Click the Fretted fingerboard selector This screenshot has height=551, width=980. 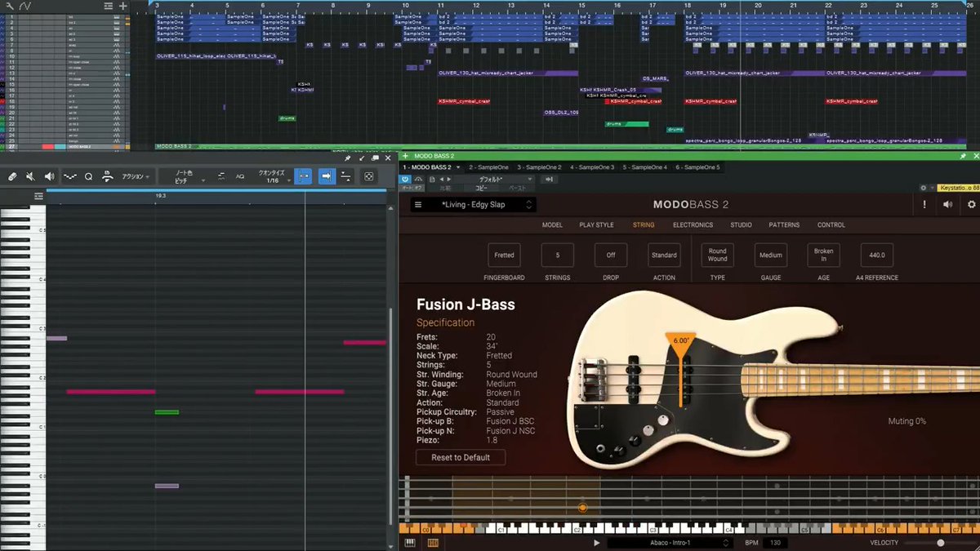pos(504,256)
